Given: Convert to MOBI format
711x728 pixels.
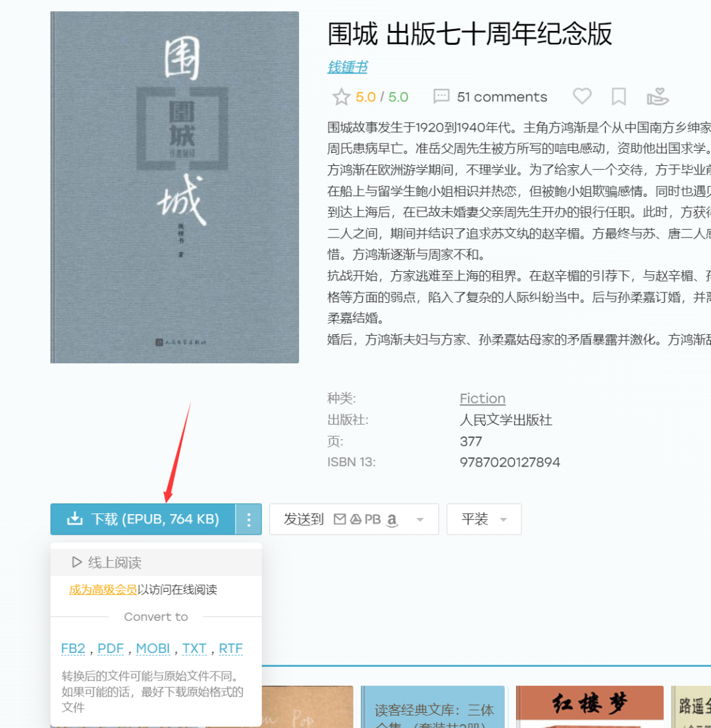Looking at the screenshot, I should (x=153, y=648).
